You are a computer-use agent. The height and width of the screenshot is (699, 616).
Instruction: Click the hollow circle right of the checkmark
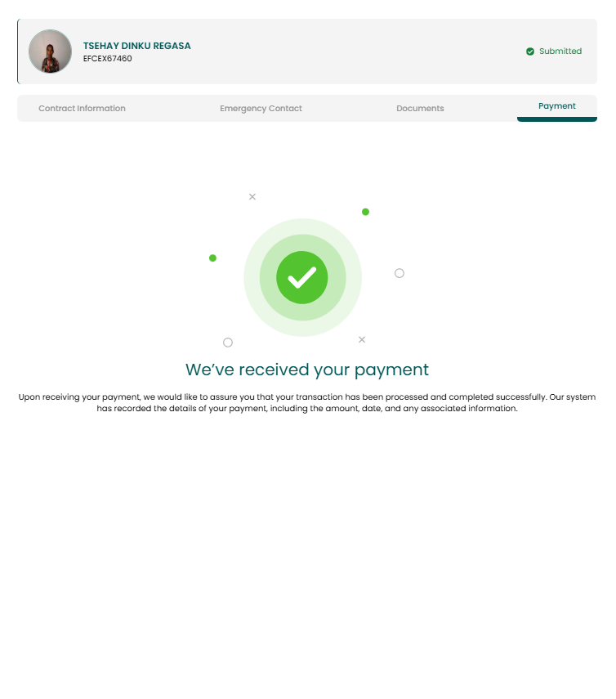point(400,273)
